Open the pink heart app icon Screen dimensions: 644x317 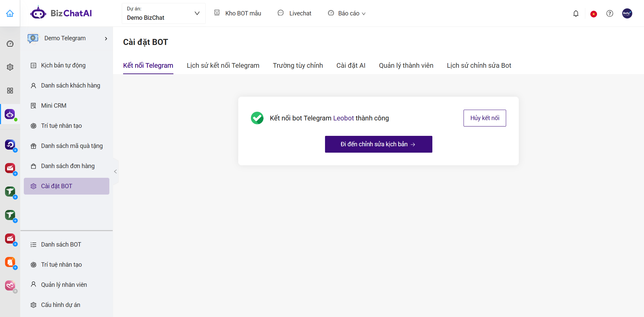point(10,285)
